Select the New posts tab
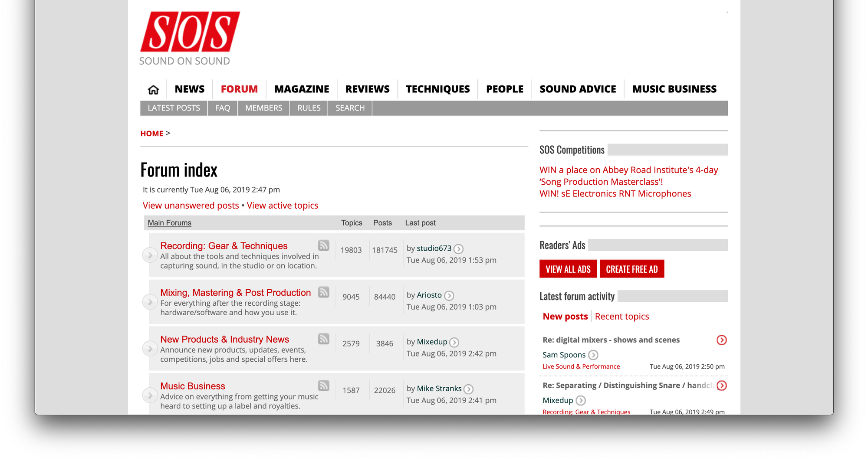 565,317
